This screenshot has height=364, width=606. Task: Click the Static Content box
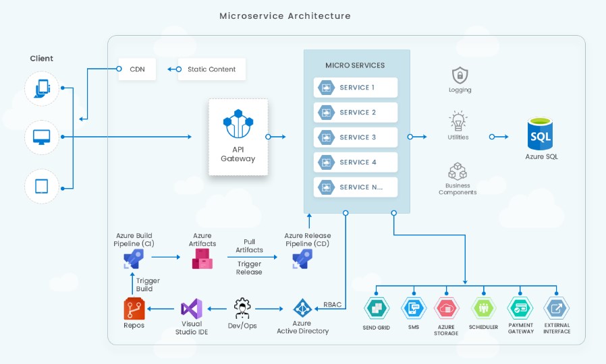(x=212, y=69)
